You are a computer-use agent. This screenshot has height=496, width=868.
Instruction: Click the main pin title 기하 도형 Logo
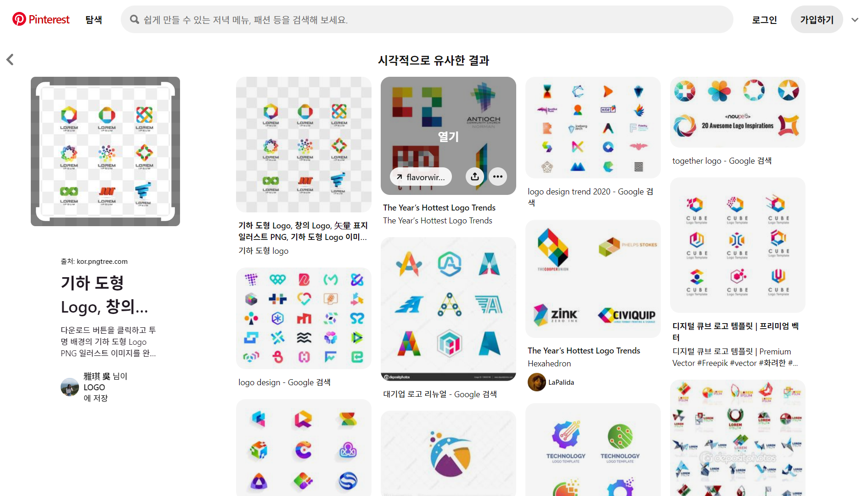105,295
